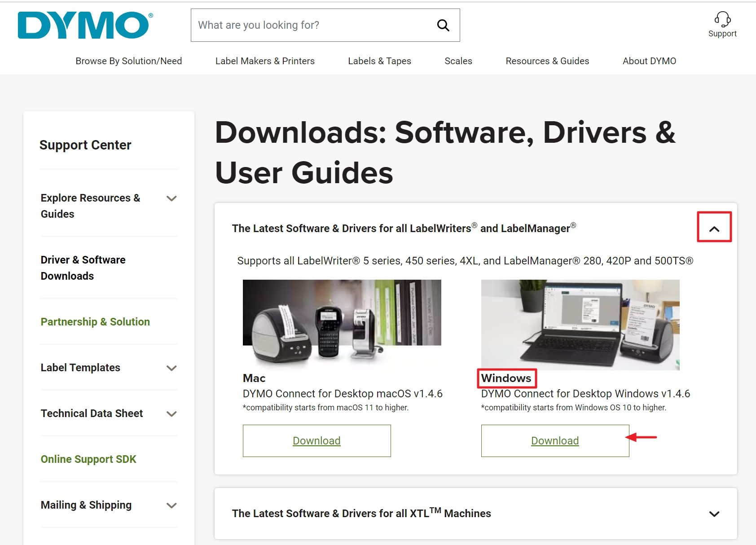Focus the 'What are you looking for?' search field

pyautogui.click(x=325, y=25)
